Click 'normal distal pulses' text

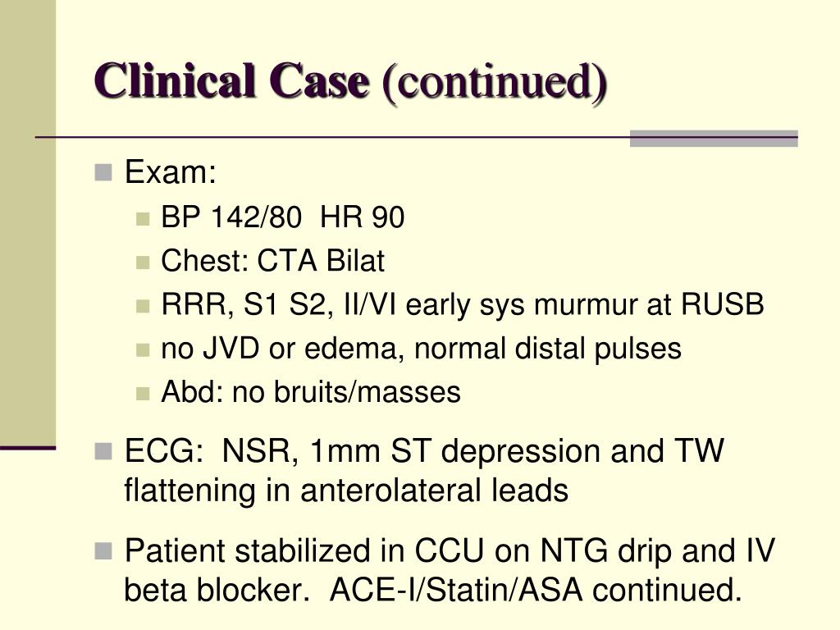pos(547,349)
